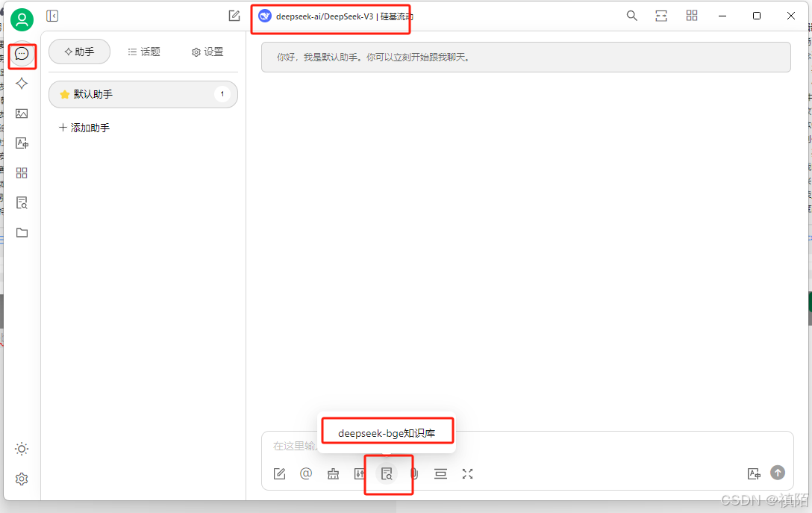This screenshot has height=513, width=812.
Task: Maximize the Cherry Studio window
Action: (x=757, y=16)
